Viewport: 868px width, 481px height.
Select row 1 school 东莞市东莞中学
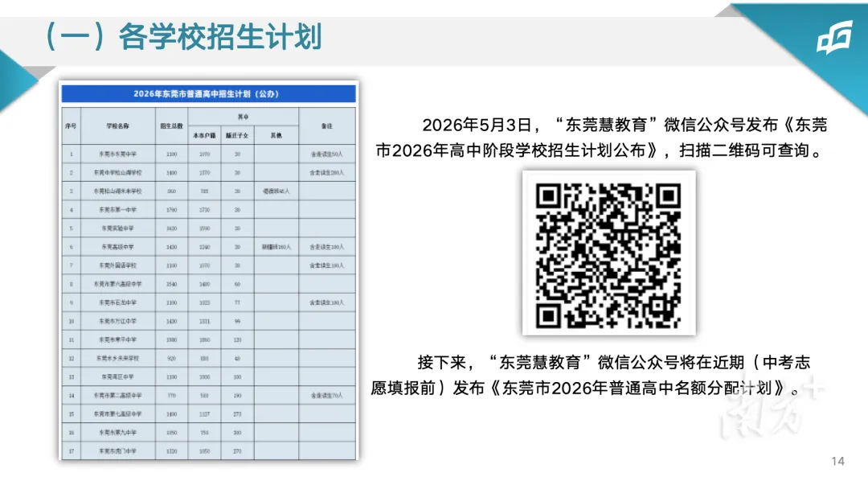coord(118,154)
